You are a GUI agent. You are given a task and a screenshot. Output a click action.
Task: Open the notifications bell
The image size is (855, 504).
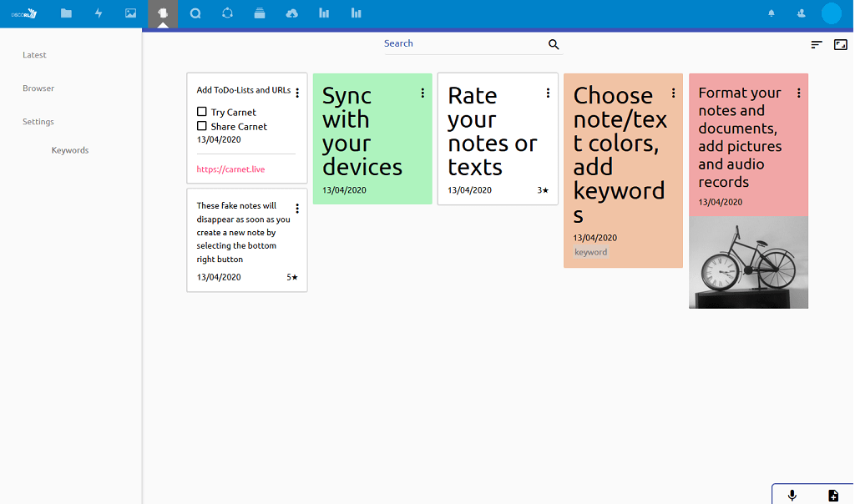[x=772, y=13]
